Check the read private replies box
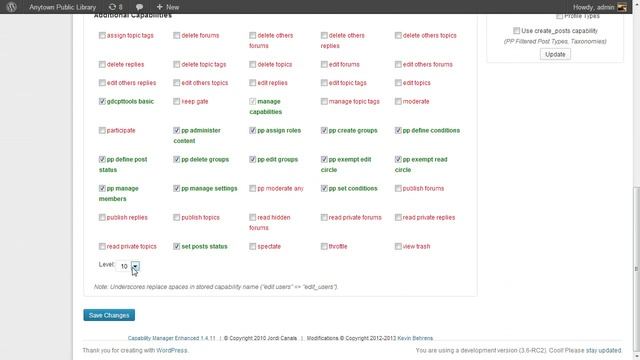Viewport: 640px width, 360px height. pyautogui.click(x=398, y=218)
